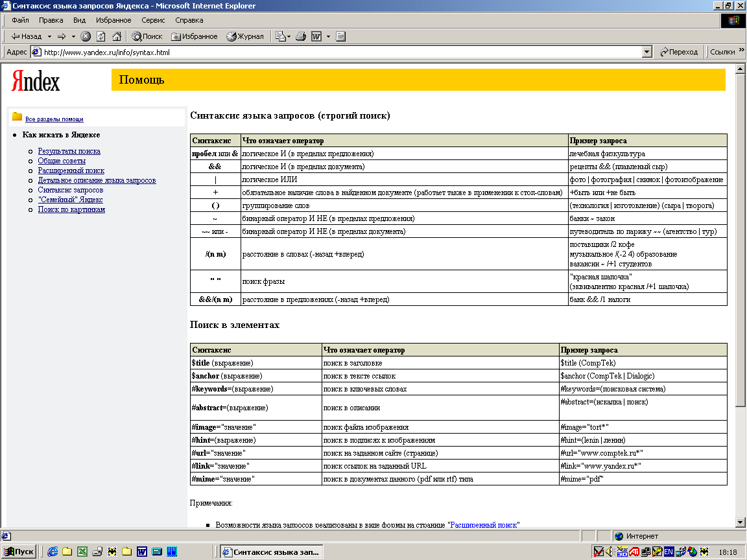Refresh the page with Refresh icon

point(101,36)
